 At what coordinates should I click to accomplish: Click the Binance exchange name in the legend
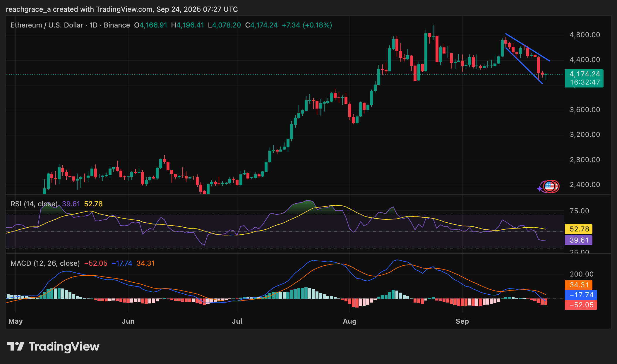[x=117, y=25]
